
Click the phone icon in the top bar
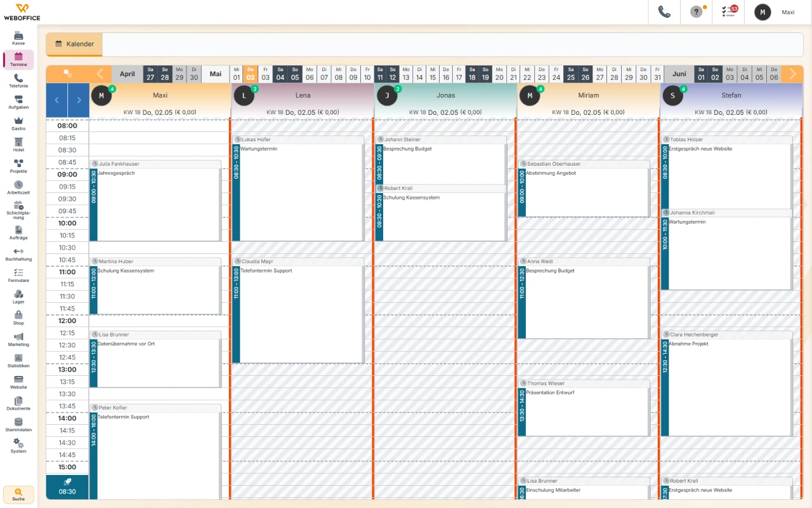(664, 12)
